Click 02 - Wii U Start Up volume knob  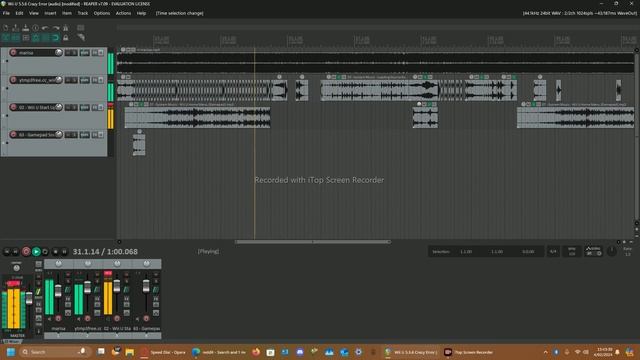coord(59,107)
